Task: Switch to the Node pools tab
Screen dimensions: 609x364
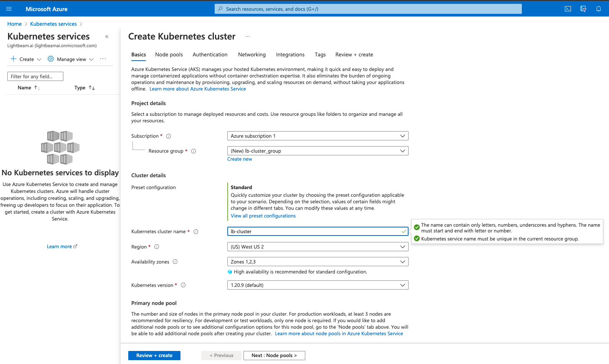Action: (x=169, y=54)
